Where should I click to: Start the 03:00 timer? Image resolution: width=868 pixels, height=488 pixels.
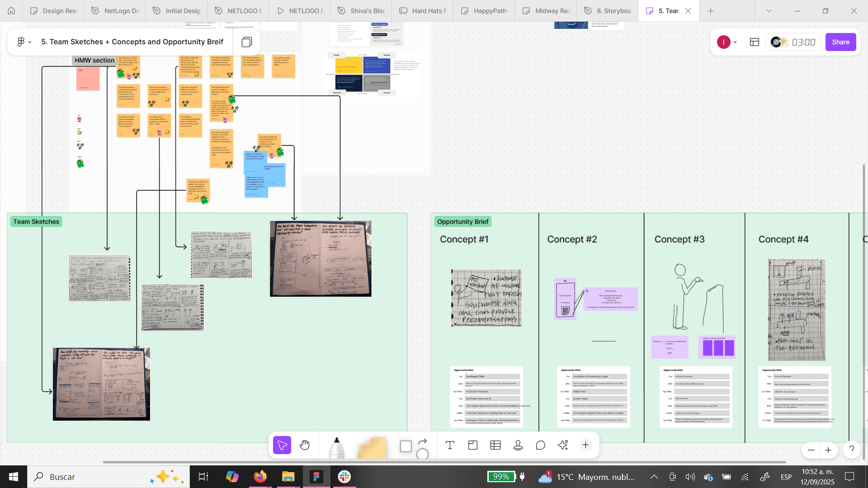[x=803, y=42]
